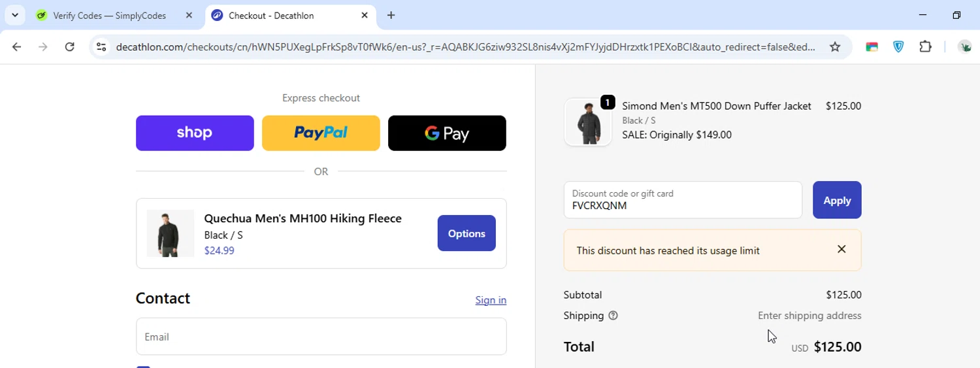
Task: Open a new browser tab
Action: click(391, 15)
